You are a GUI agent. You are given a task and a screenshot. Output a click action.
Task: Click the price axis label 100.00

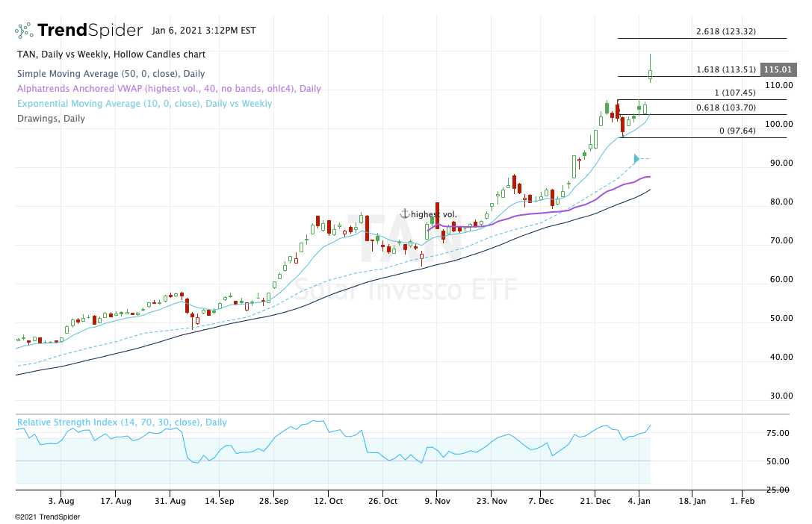click(x=781, y=124)
